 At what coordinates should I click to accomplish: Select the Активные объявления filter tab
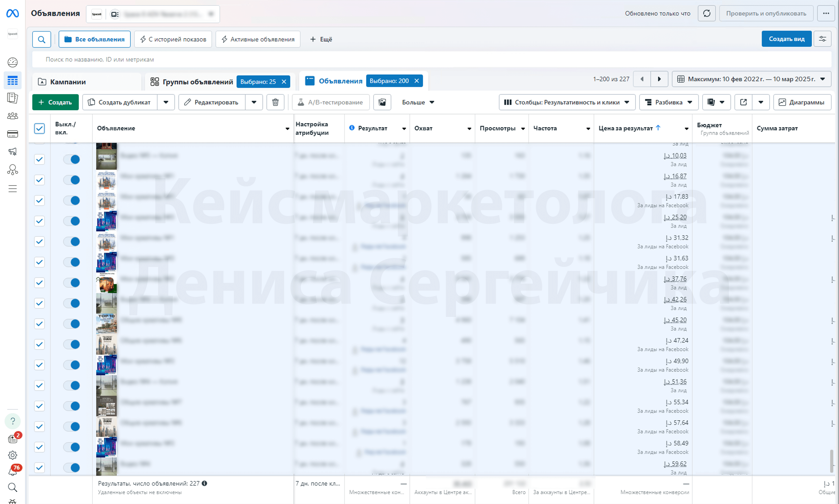click(x=258, y=39)
